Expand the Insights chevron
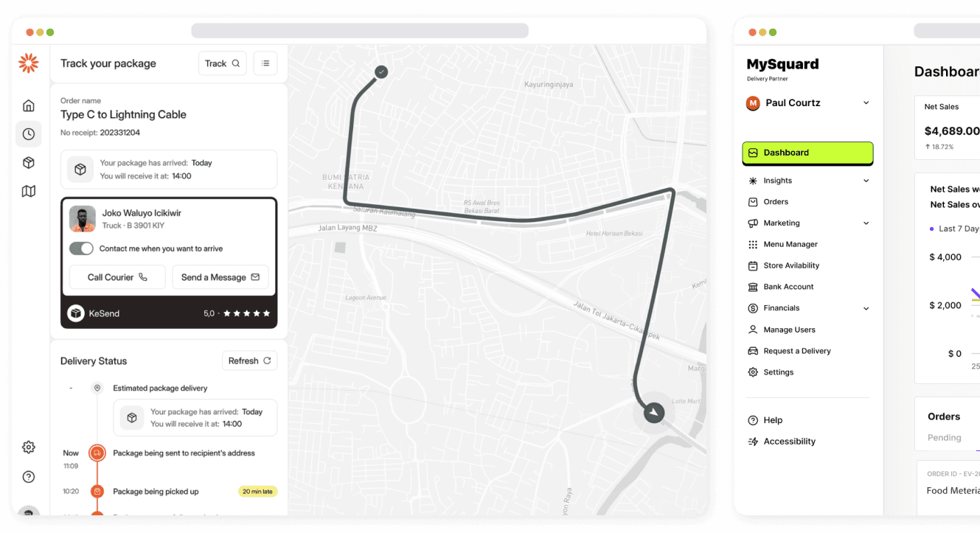Image resolution: width=980 pixels, height=533 pixels. [x=866, y=181]
